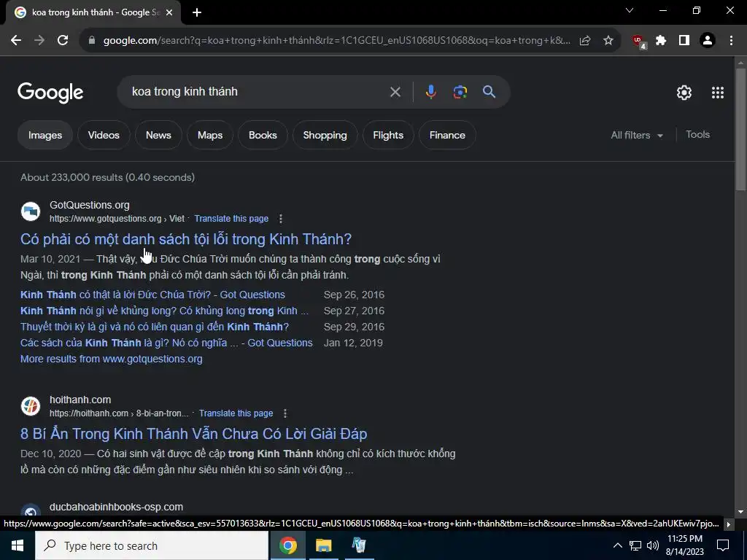Open 'Kinh Thánh nói gì về khủng long' link

click(164, 311)
